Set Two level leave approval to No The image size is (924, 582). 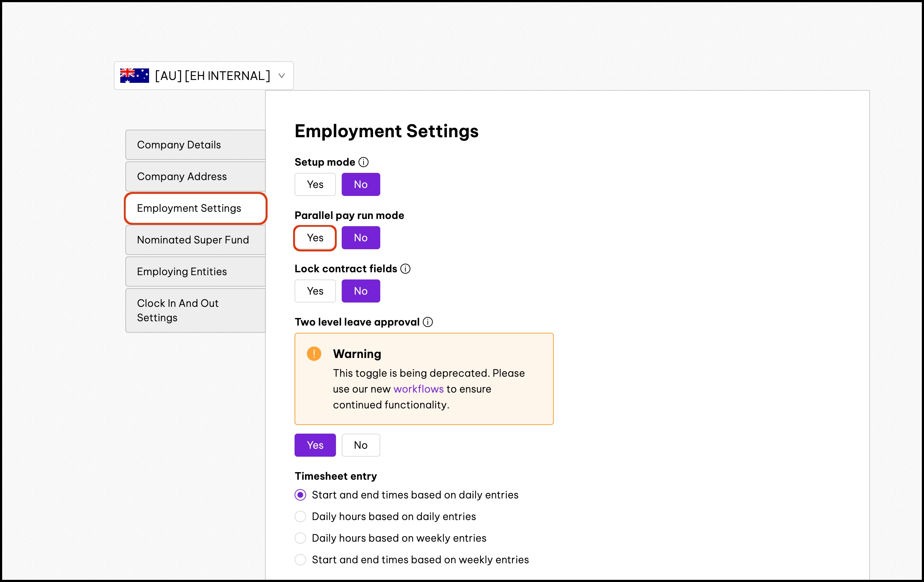pyautogui.click(x=360, y=446)
